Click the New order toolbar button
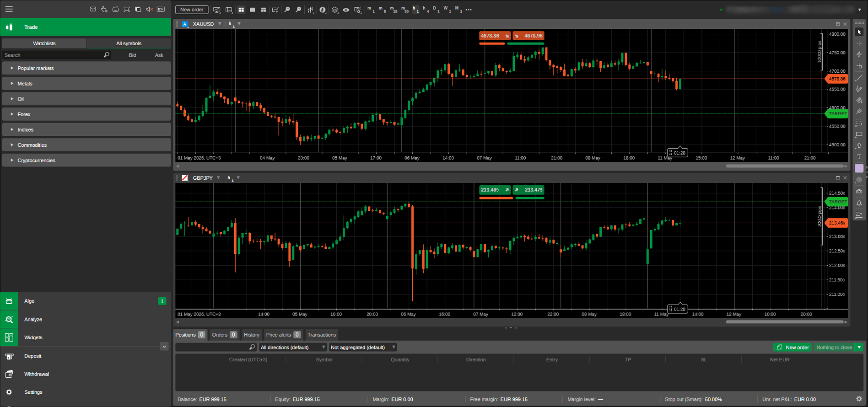Image resolution: width=868 pixels, height=407 pixels. pos(192,10)
